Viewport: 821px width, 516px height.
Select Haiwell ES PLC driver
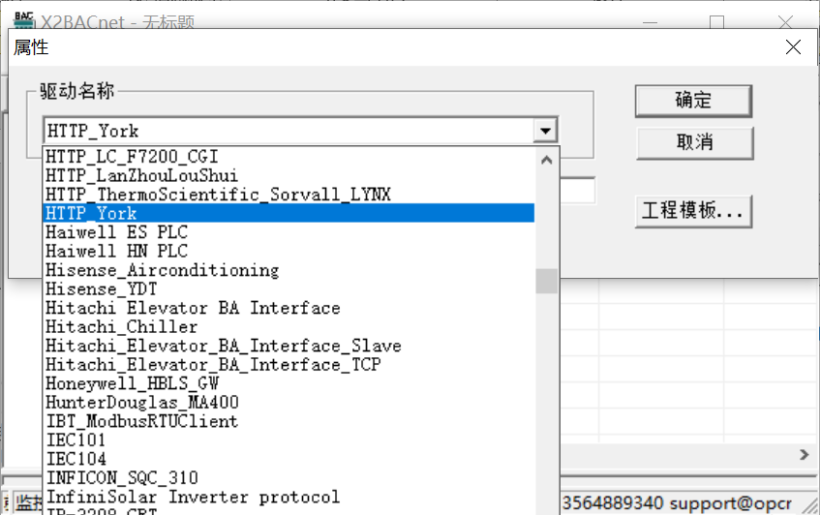289,232
